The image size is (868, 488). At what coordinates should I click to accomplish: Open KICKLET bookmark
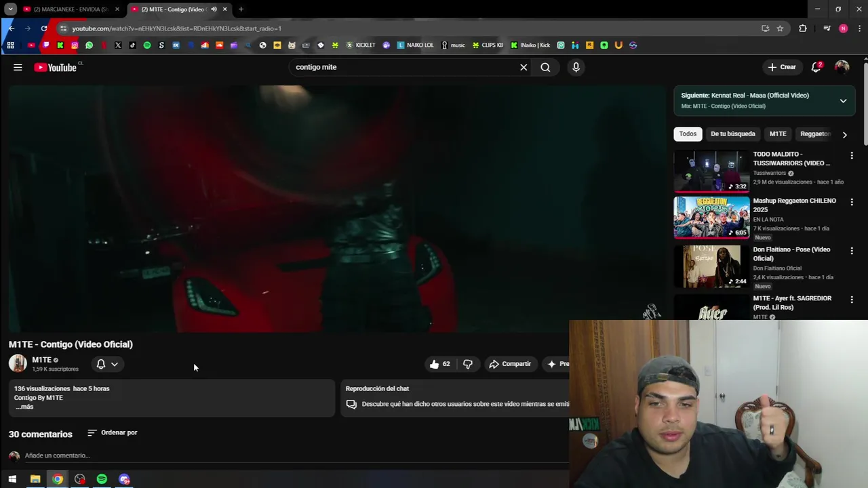(x=361, y=45)
